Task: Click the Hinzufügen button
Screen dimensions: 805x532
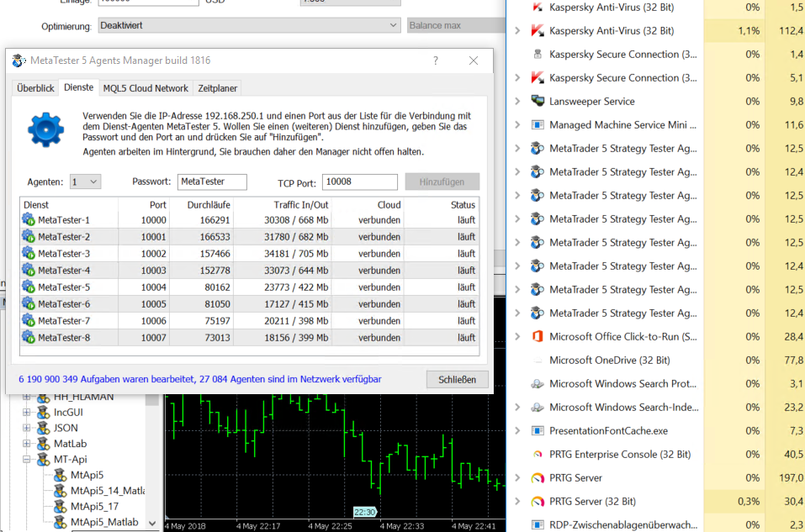Action: click(442, 182)
